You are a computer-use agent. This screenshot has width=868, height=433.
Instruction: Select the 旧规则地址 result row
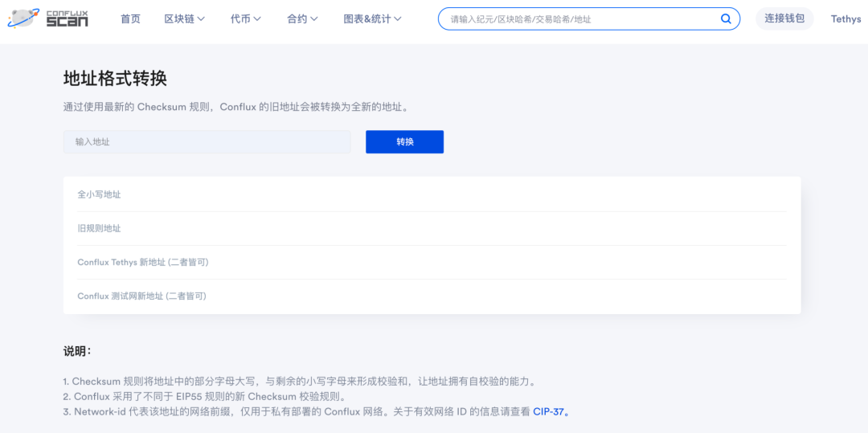click(x=432, y=228)
